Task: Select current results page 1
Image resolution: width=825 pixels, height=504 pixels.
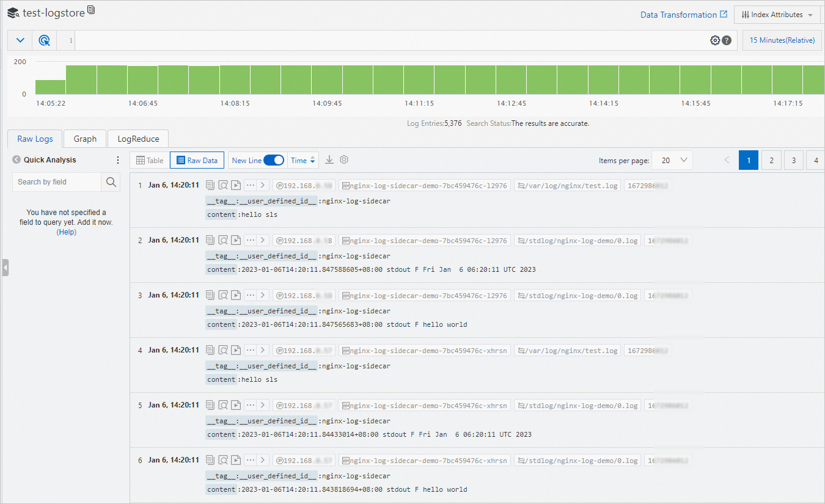Action: (x=749, y=160)
